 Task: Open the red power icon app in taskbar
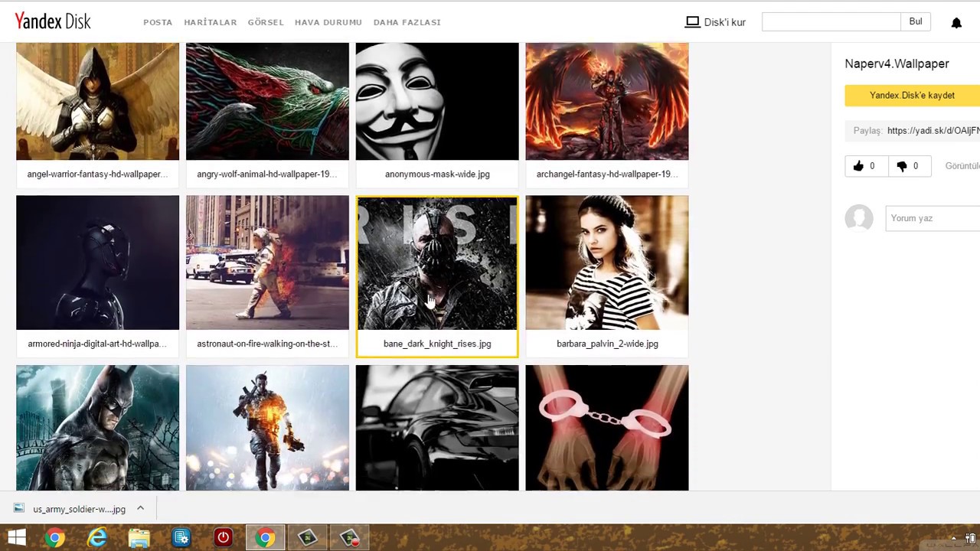223,538
